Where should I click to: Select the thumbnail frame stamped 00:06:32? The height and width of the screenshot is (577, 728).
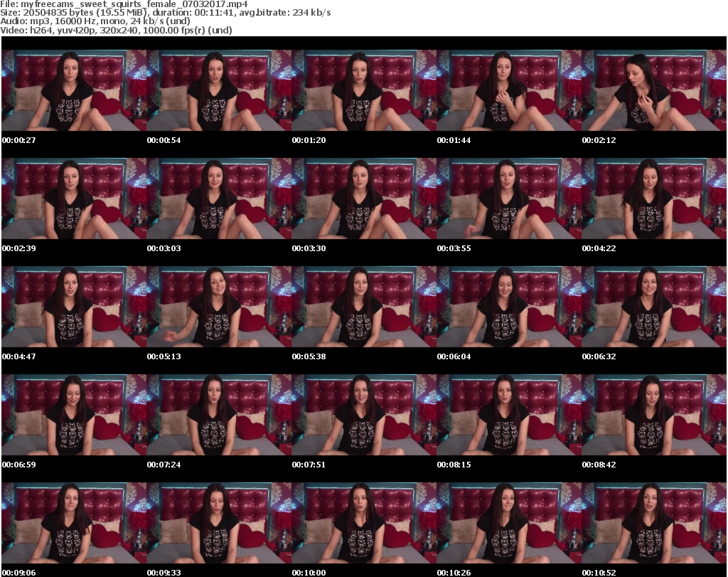click(654, 307)
